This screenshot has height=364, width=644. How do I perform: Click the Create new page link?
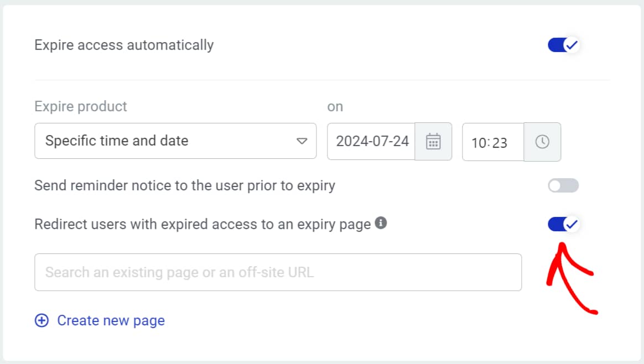pyautogui.click(x=111, y=320)
